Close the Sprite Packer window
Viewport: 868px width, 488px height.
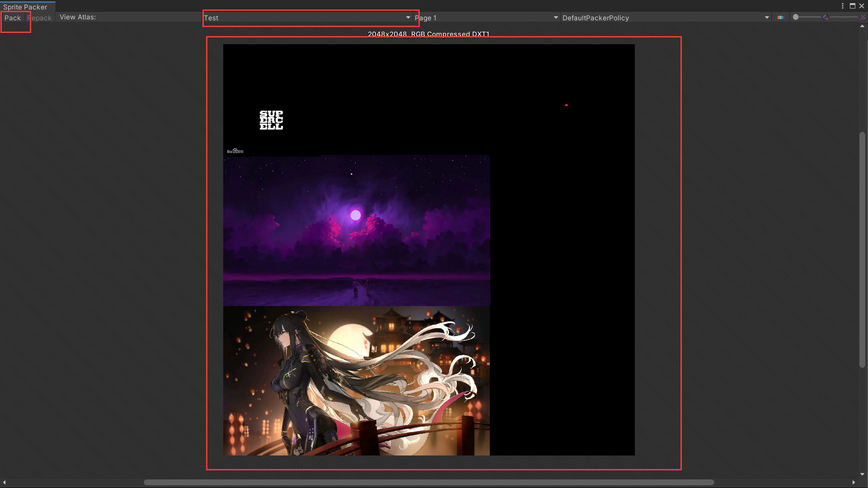tap(862, 6)
